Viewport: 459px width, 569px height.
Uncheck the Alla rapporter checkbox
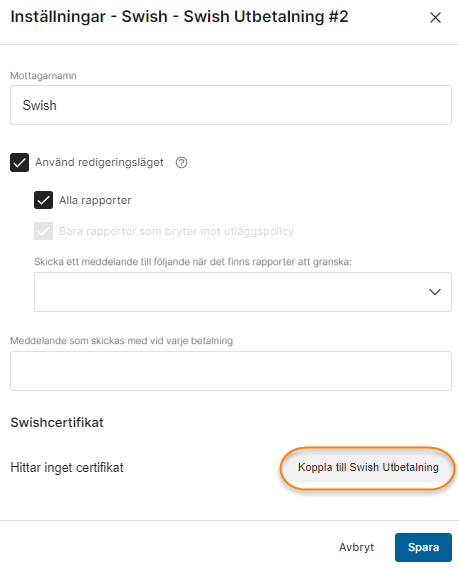point(44,200)
